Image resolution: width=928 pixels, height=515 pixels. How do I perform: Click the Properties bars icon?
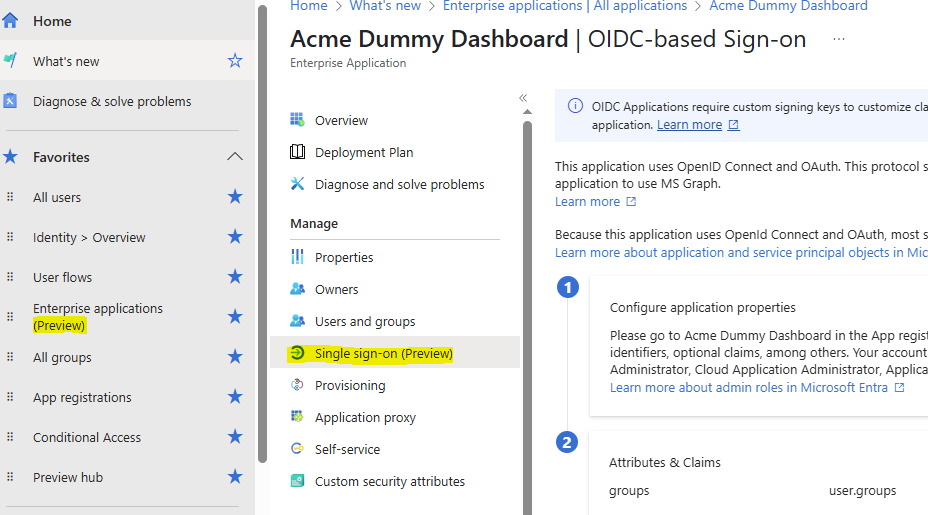[x=297, y=257]
